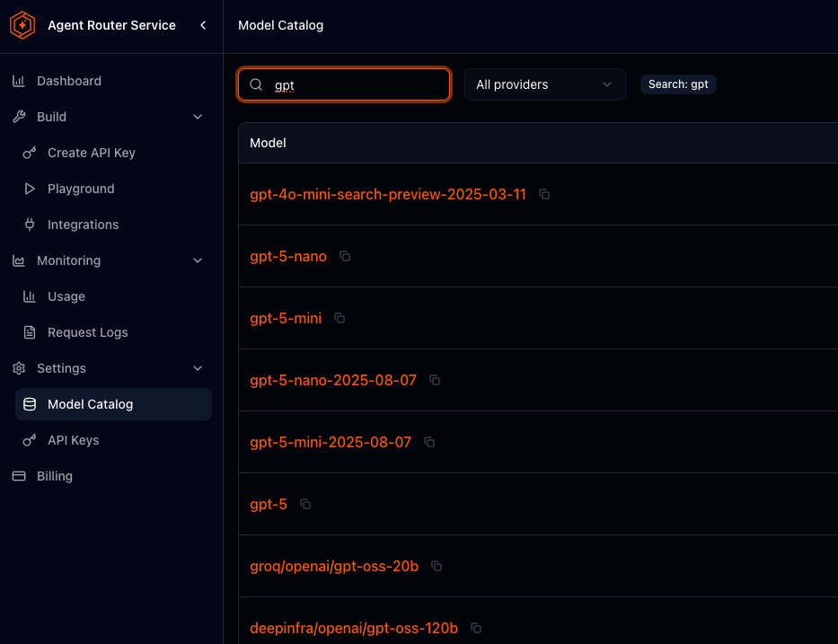The height and width of the screenshot is (644, 838).
Task: Open the All providers dropdown
Action: coord(544,84)
